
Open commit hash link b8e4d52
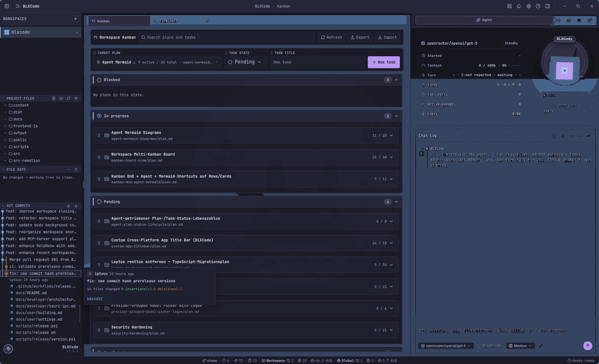coord(95,299)
